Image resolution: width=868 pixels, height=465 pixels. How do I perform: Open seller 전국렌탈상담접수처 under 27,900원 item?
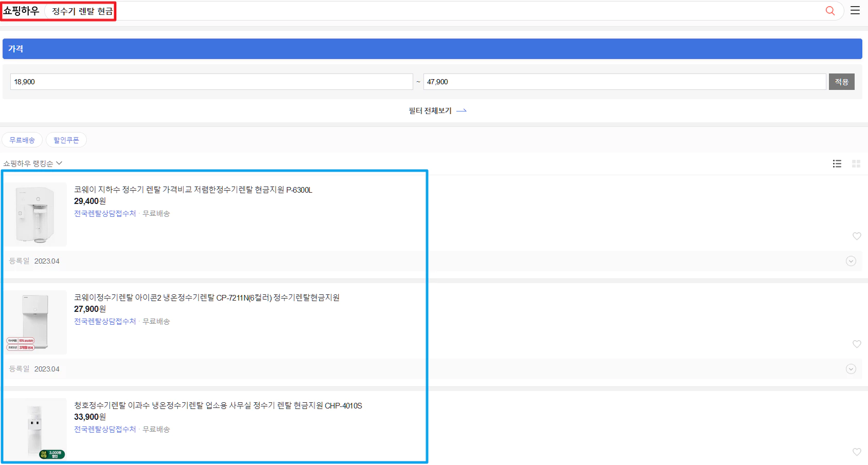coord(105,321)
